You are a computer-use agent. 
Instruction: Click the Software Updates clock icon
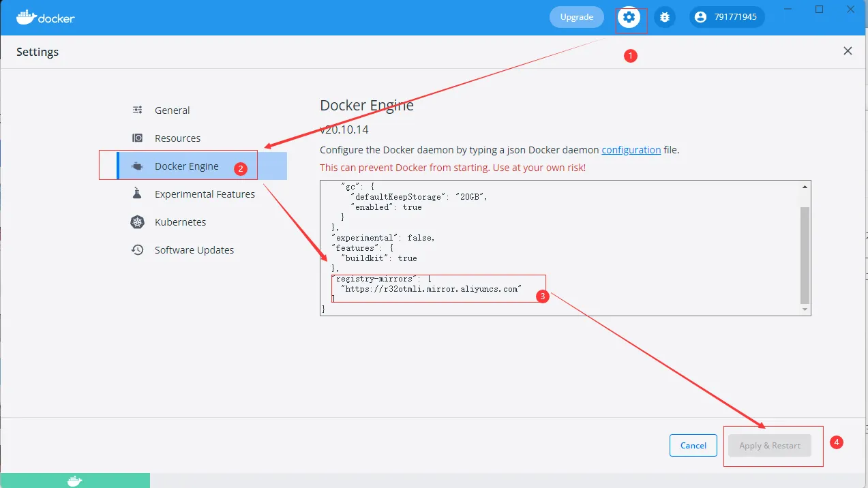[x=138, y=250]
